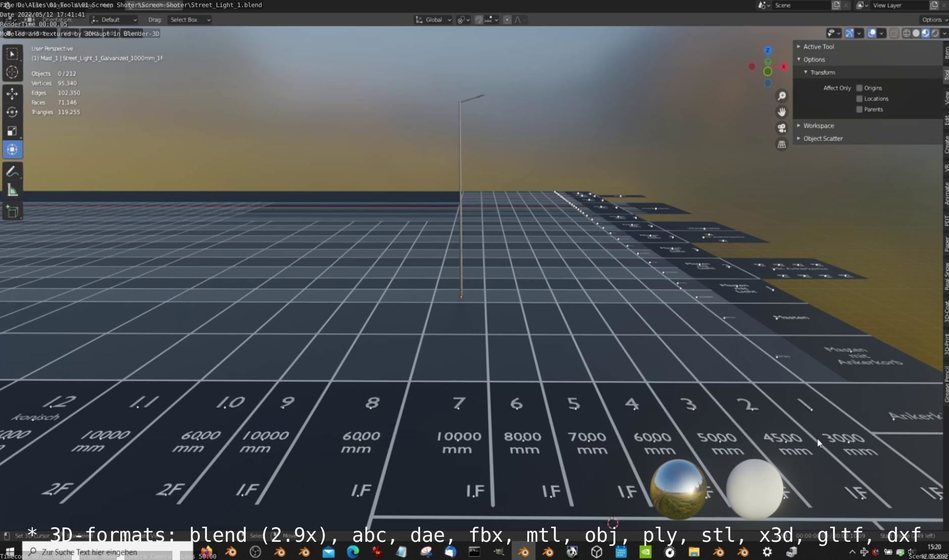Click the taskbar clock showing 15:20
Viewport: 949px width, 560px height.
click(x=934, y=547)
